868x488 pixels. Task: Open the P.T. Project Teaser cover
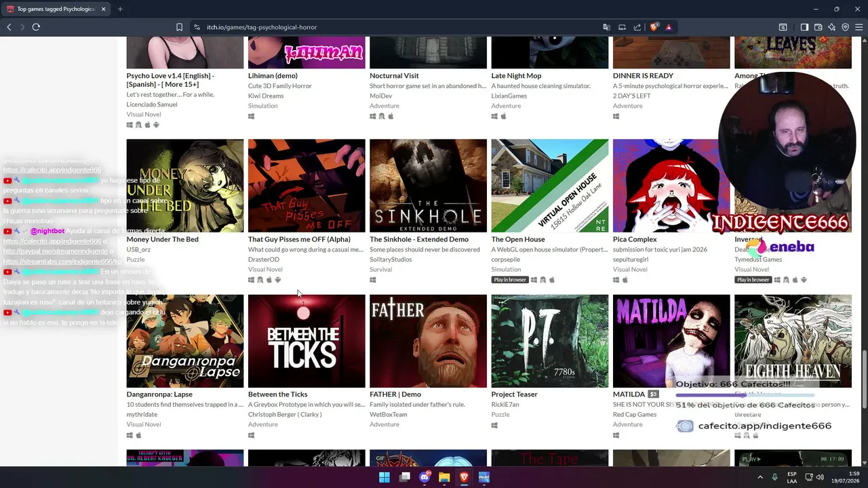pyautogui.click(x=550, y=341)
